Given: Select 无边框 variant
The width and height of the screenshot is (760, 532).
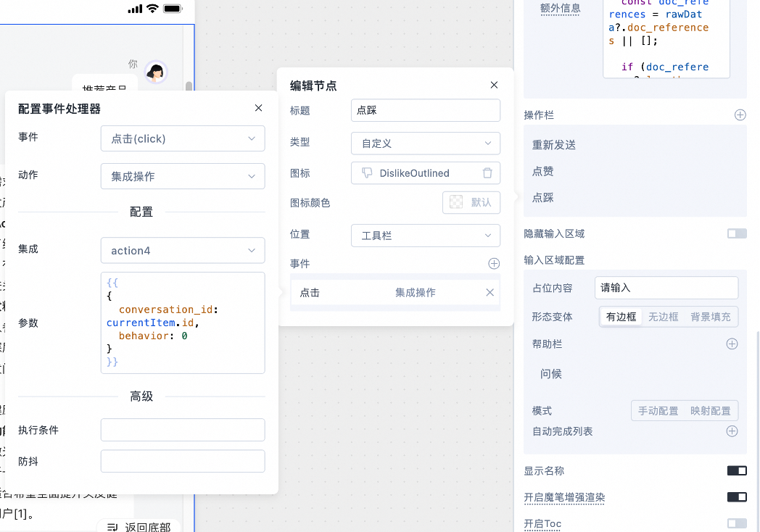Looking at the screenshot, I should pyautogui.click(x=663, y=317).
